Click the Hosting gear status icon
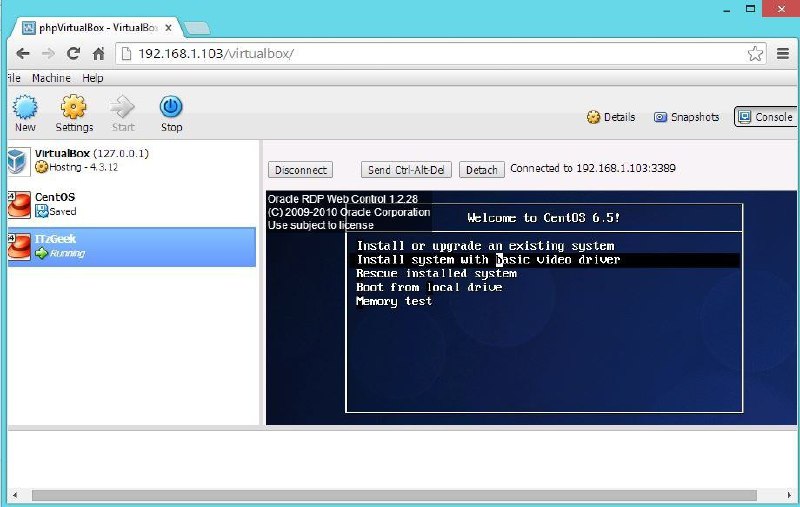 click(x=41, y=167)
